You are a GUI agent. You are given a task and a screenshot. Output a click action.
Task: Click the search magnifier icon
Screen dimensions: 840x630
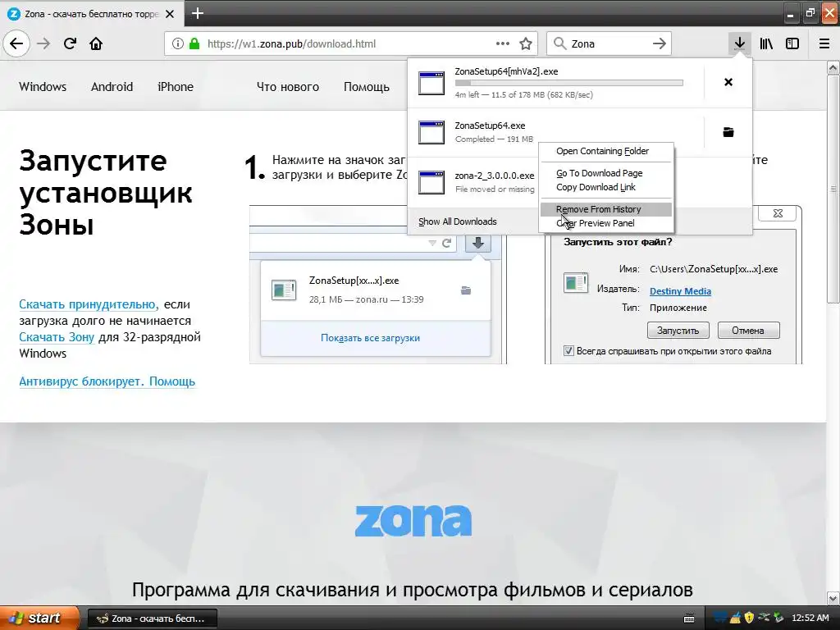pyautogui.click(x=559, y=44)
